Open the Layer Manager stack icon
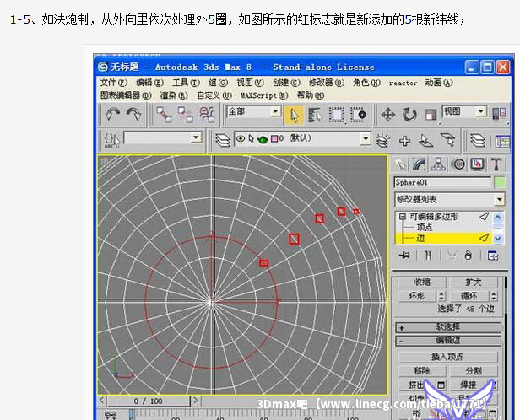Image resolution: width=520 pixels, height=420 pixels. tap(223, 140)
